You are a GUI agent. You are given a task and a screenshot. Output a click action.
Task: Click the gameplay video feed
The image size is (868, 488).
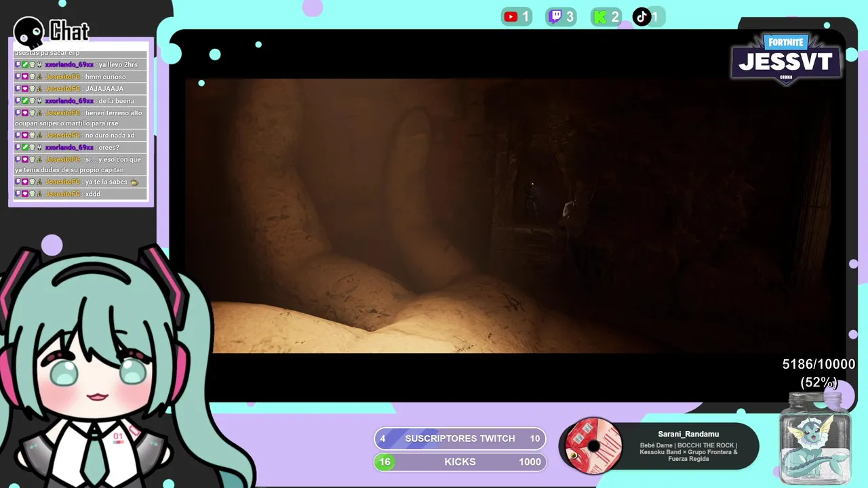coord(507,216)
